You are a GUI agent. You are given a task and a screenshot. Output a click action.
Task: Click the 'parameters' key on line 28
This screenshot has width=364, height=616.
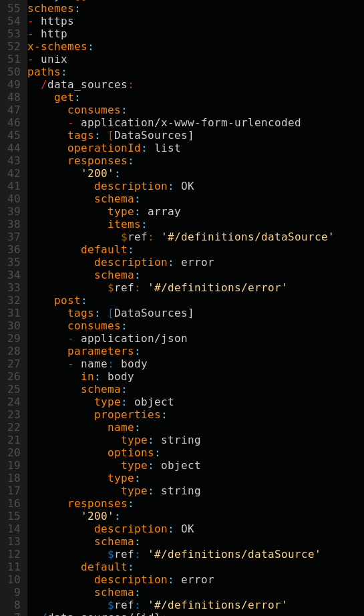point(101,351)
